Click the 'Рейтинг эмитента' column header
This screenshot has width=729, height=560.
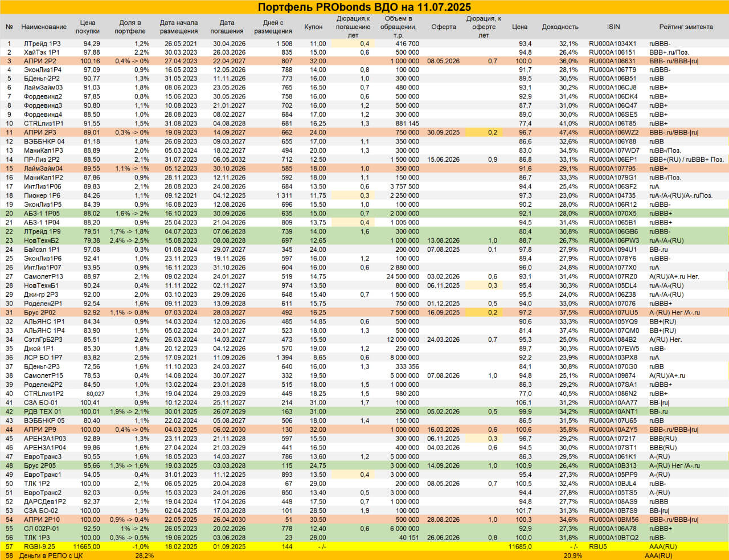point(686,27)
